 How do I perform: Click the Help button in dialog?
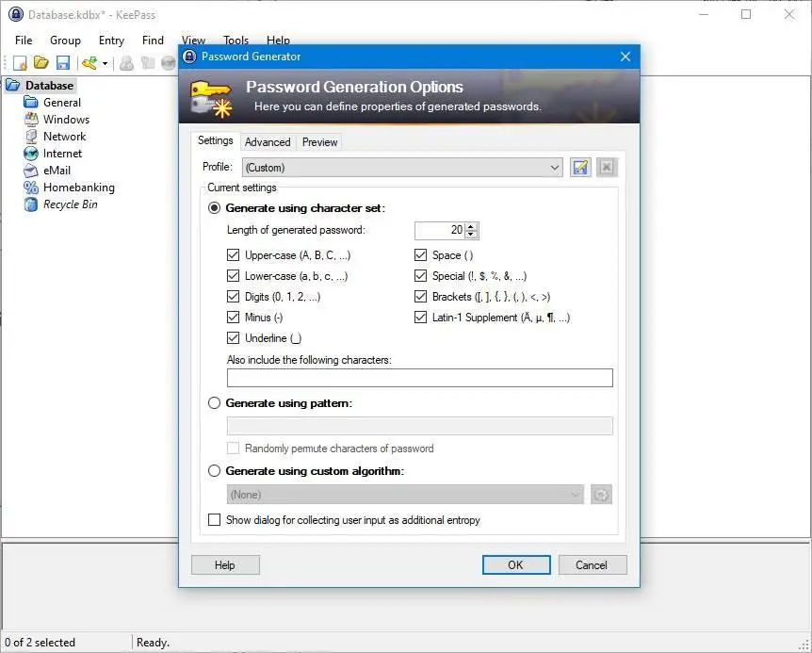[225, 565]
